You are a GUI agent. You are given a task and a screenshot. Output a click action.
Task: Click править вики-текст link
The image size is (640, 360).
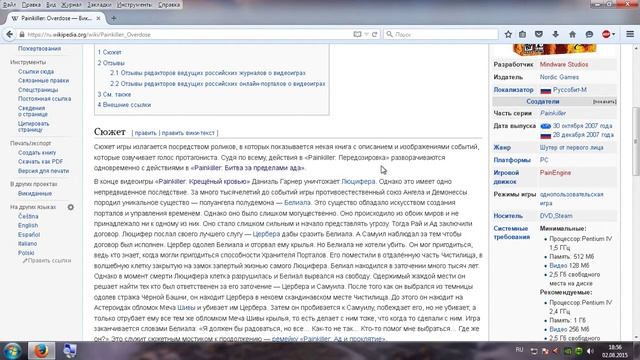click(188, 133)
